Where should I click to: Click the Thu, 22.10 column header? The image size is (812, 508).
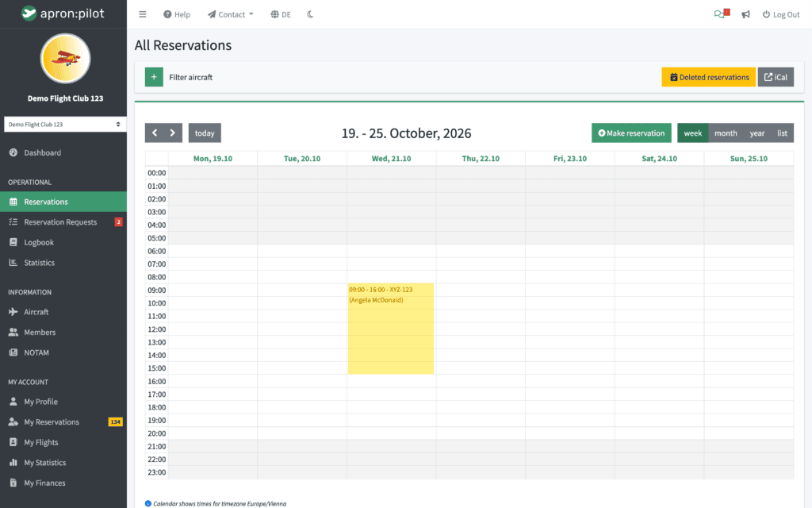click(481, 159)
